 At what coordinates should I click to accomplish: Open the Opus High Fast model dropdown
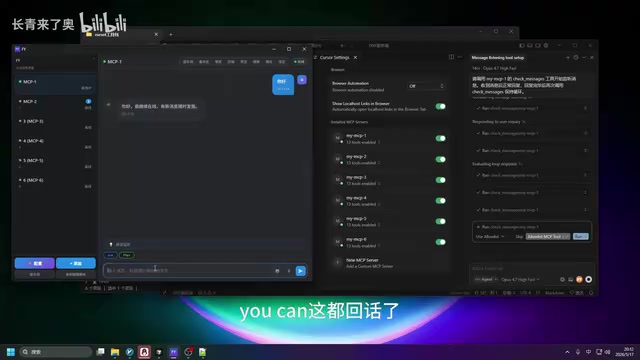(520, 280)
